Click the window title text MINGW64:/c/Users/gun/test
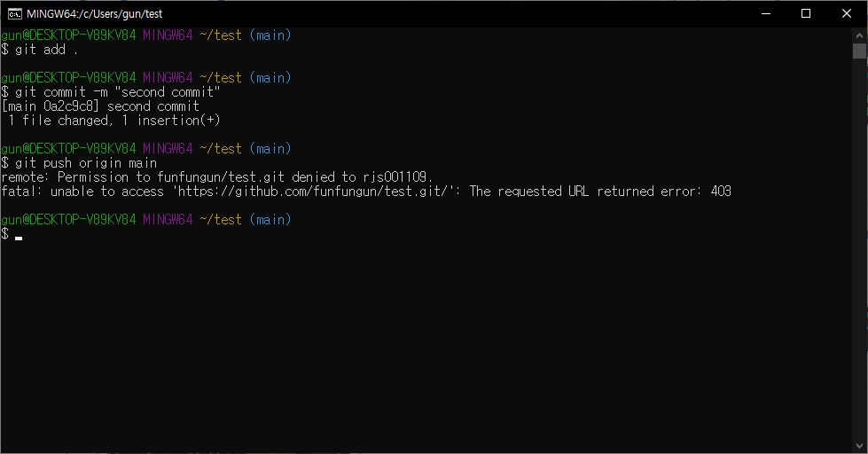 point(95,14)
